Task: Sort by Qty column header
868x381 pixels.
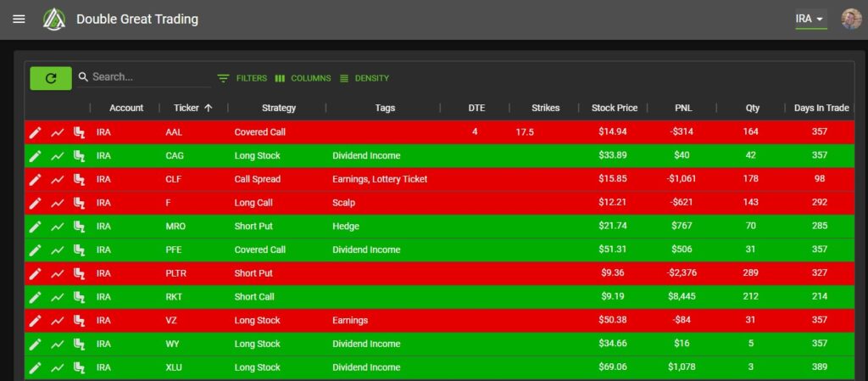Action: (753, 108)
